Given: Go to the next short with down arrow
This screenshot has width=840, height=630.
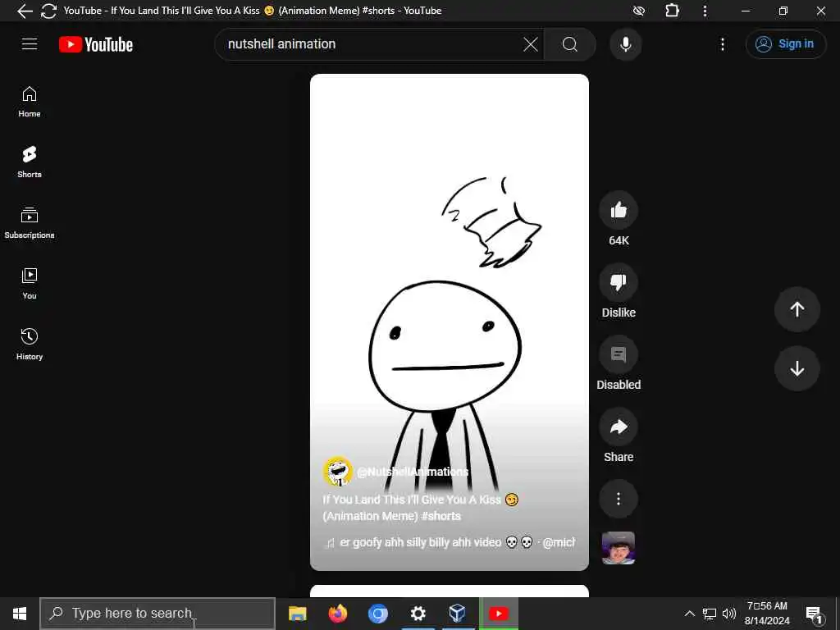Looking at the screenshot, I should point(797,368).
